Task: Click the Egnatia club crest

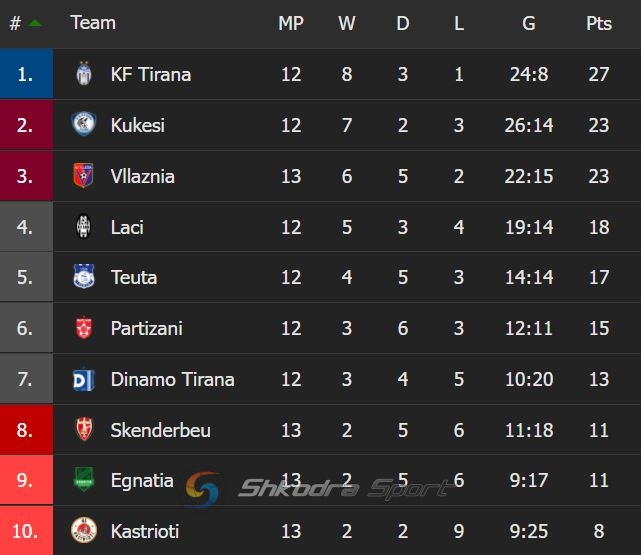Action: click(84, 480)
